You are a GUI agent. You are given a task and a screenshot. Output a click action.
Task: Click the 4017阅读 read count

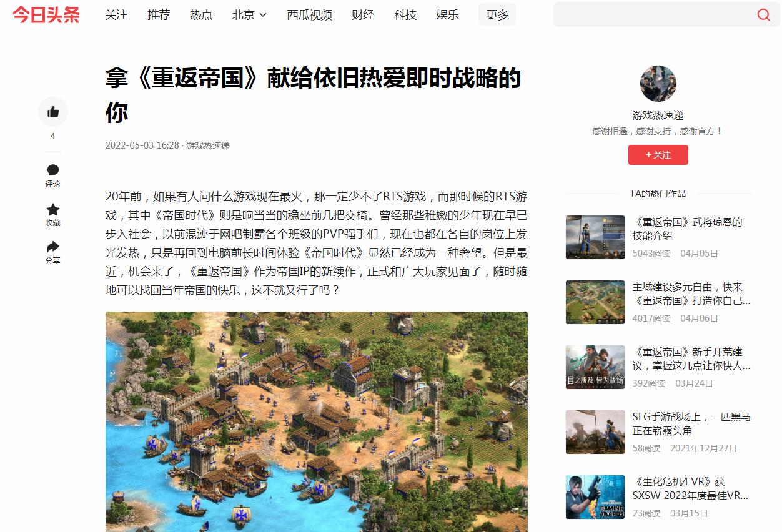651,318
